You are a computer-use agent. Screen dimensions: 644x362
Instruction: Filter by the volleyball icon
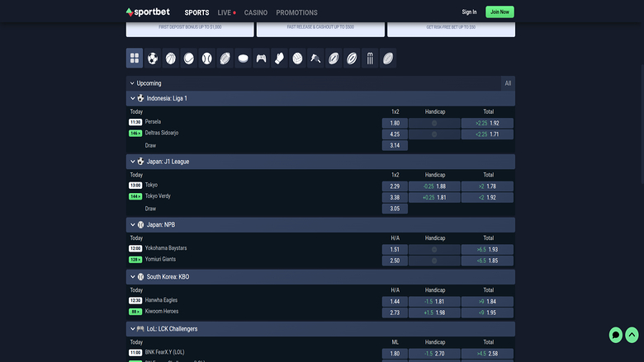pos(297,59)
